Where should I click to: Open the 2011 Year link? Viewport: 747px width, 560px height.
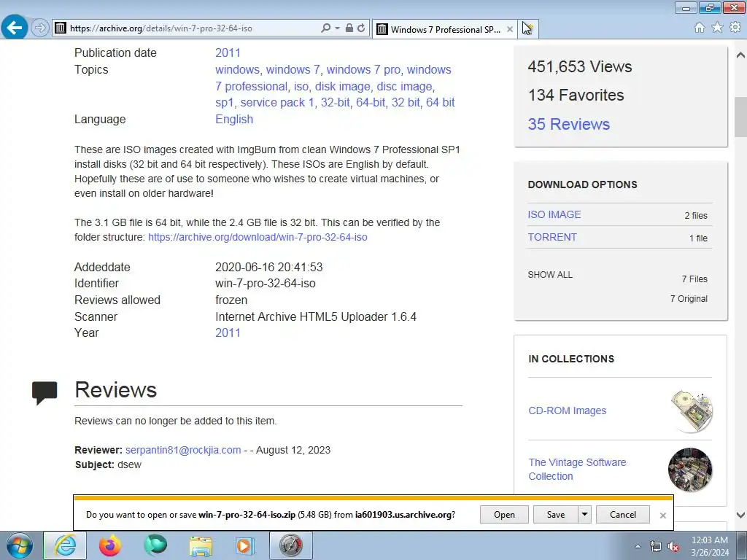click(x=228, y=332)
